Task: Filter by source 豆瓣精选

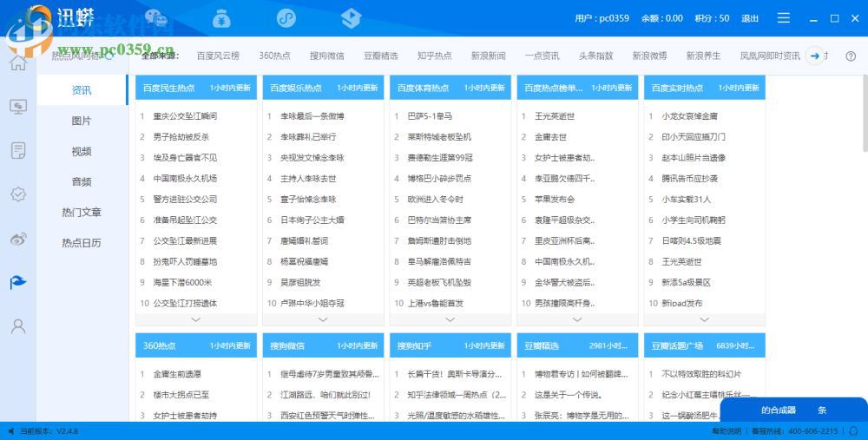Action: (380, 56)
